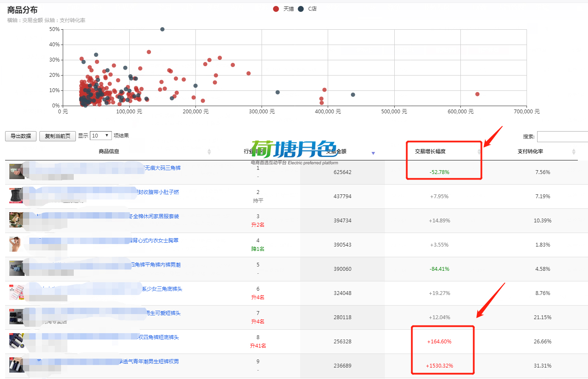This screenshot has width=588, height=379.
Task: Click the 导出数据 export button
Action: pos(21,136)
